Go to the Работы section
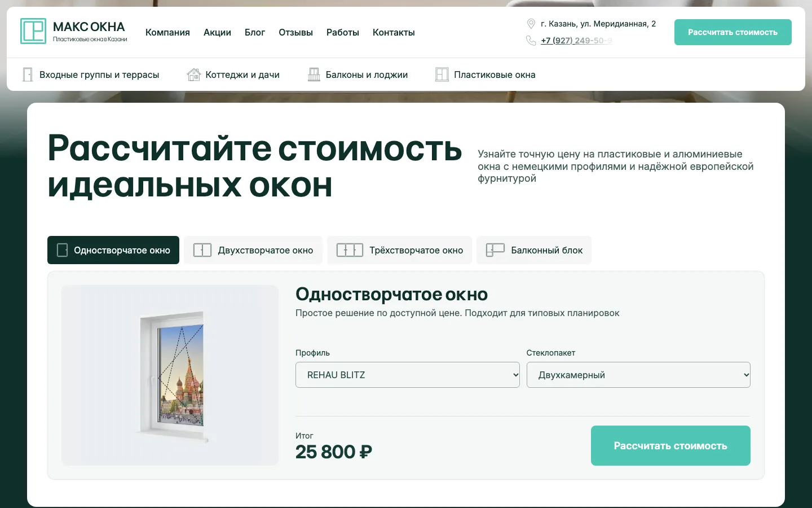The image size is (812, 508). click(x=343, y=32)
